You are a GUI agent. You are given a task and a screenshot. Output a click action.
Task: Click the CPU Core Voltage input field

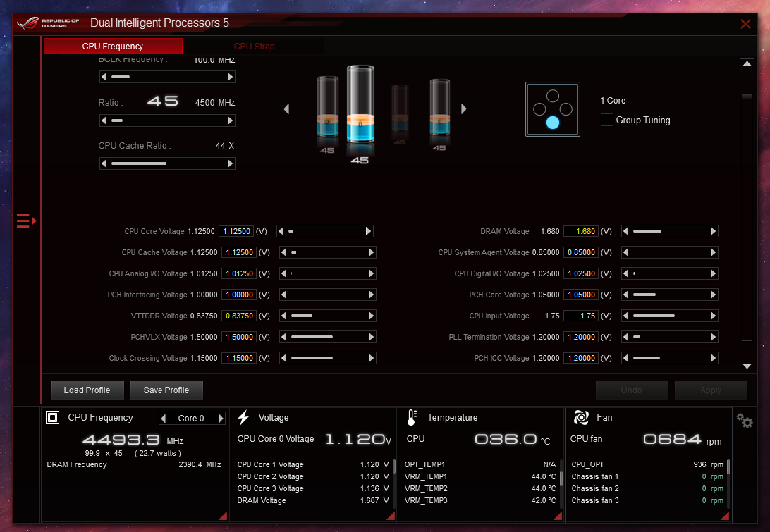pyautogui.click(x=236, y=231)
